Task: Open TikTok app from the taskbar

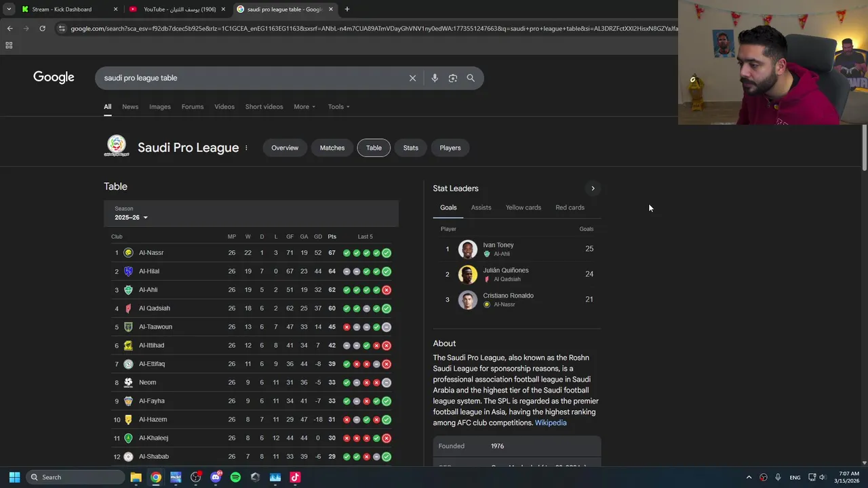Action: 295,477
